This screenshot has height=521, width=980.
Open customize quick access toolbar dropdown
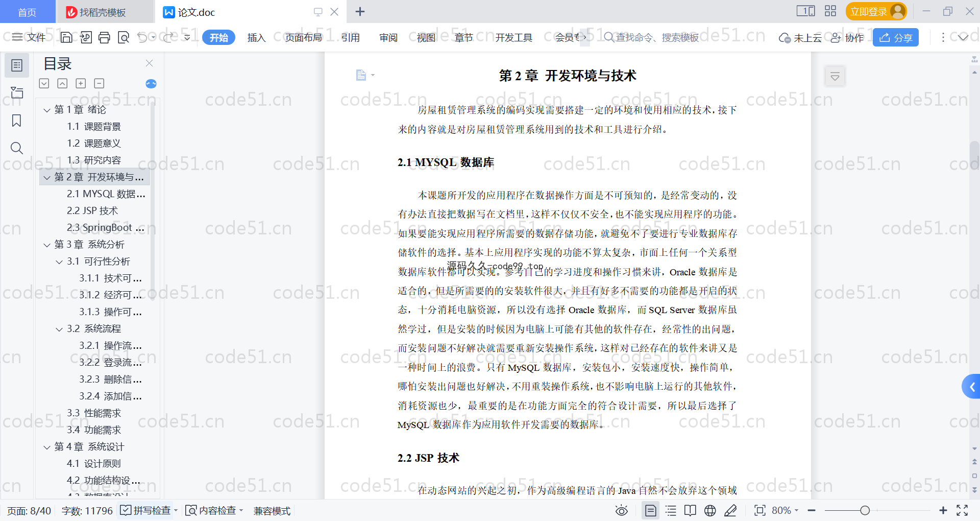[187, 37]
